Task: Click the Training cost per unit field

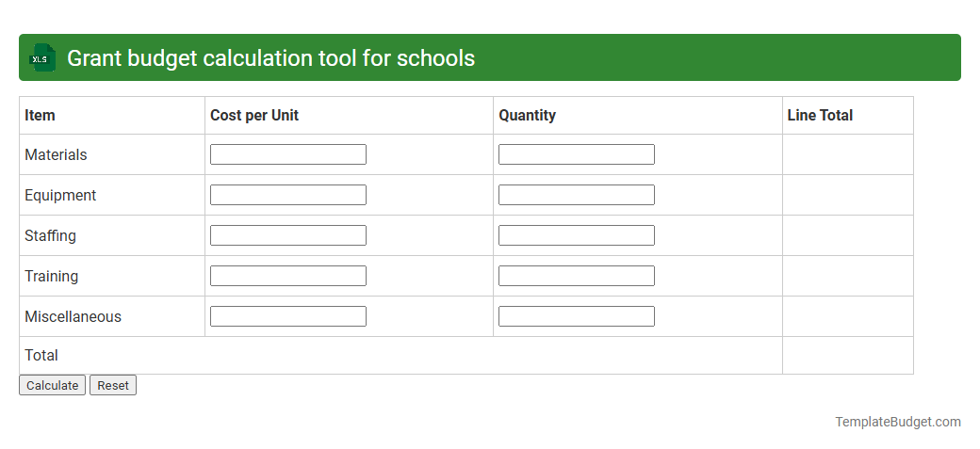Action: click(288, 276)
